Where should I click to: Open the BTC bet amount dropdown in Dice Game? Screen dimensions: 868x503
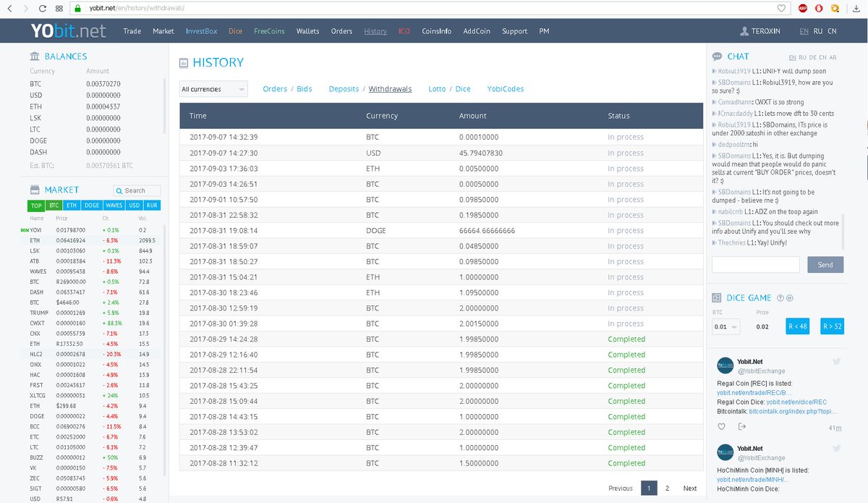[726, 326]
